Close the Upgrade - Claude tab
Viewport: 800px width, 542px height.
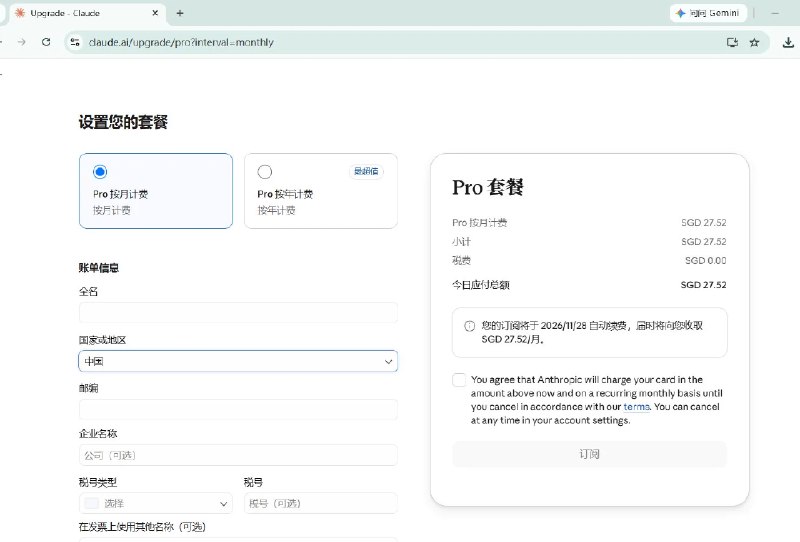pyautogui.click(x=155, y=13)
